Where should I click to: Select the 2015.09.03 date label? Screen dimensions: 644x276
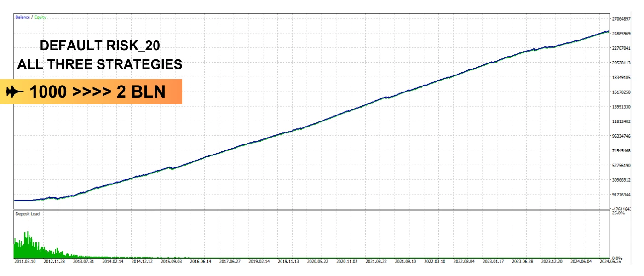click(x=170, y=262)
